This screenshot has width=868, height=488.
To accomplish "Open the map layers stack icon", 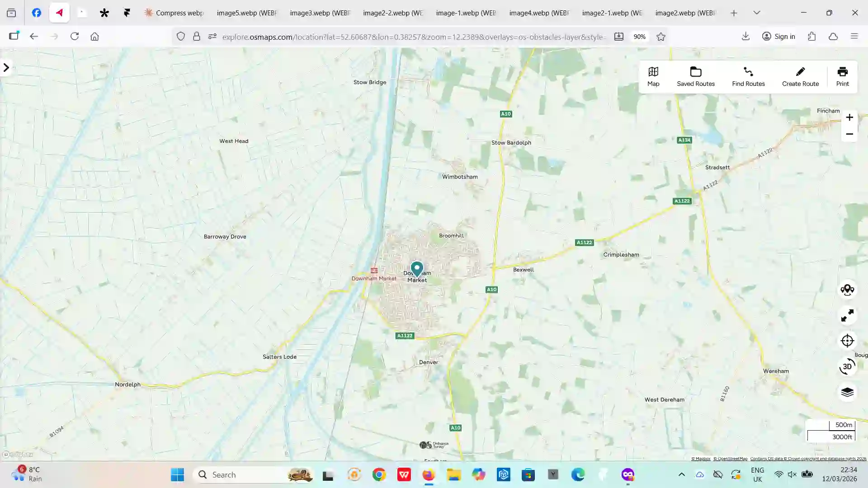I will pyautogui.click(x=847, y=392).
